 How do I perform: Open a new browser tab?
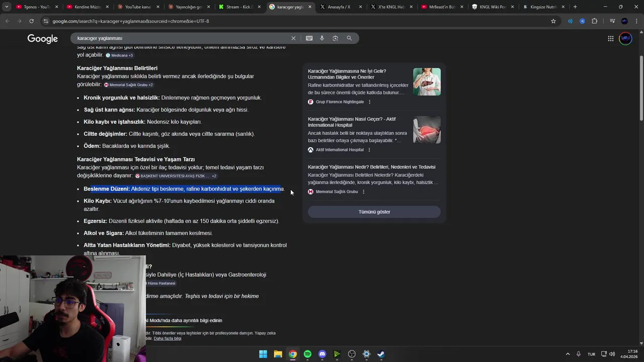click(x=575, y=7)
